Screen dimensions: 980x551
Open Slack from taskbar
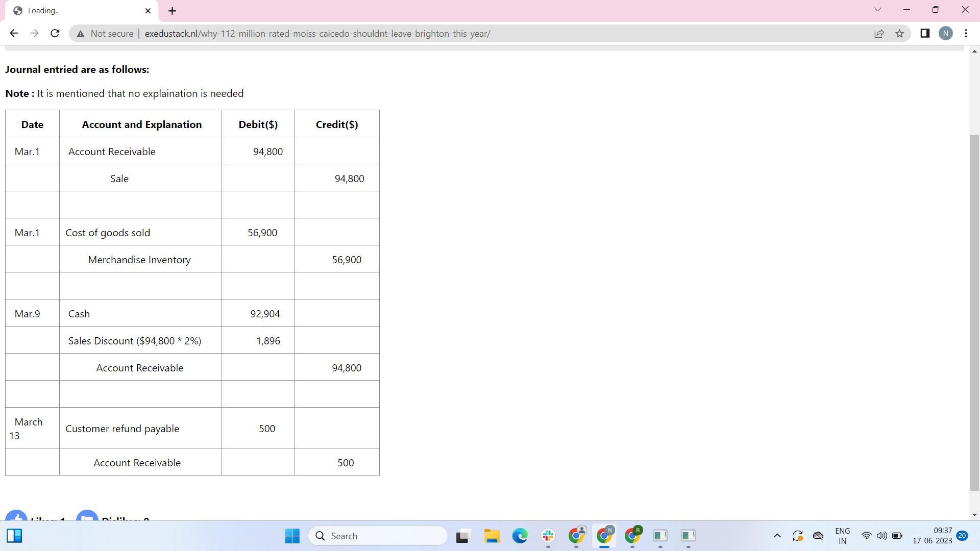pos(548,536)
